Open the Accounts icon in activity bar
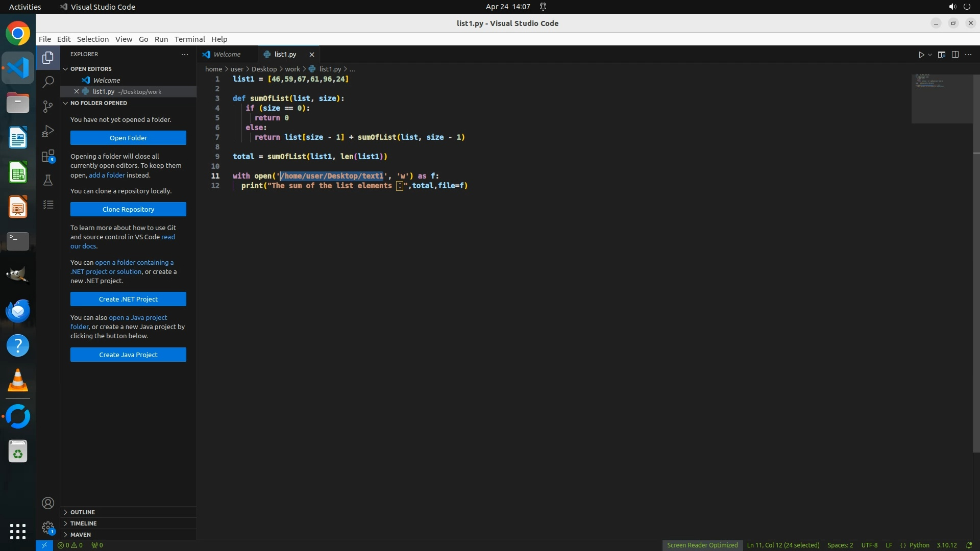Viewport: 980px width, 551px height. tap(48, 504)
